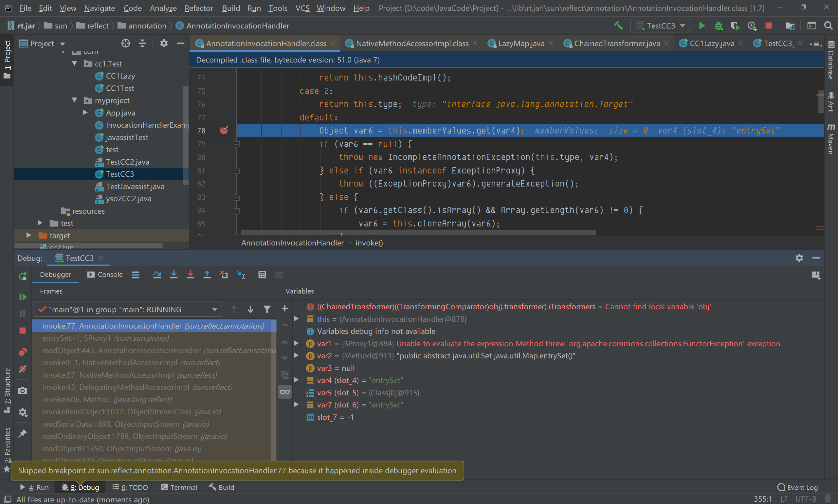This screenshot has width=838, height=504.
Task: Open the View Breakpoints icon
Action: (23, 352)
